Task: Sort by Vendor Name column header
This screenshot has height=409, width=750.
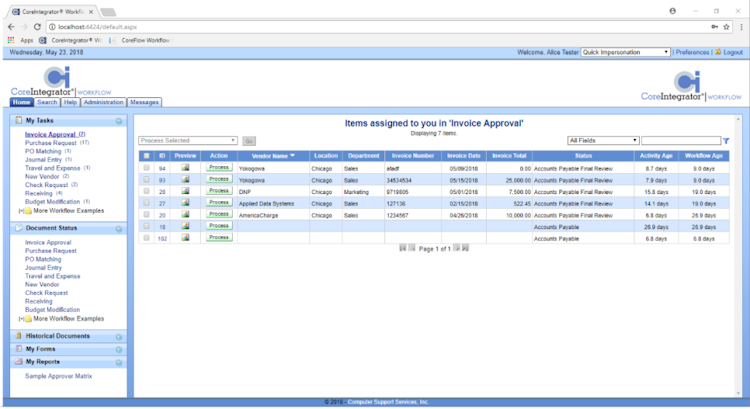Action: tap(273, 156)
